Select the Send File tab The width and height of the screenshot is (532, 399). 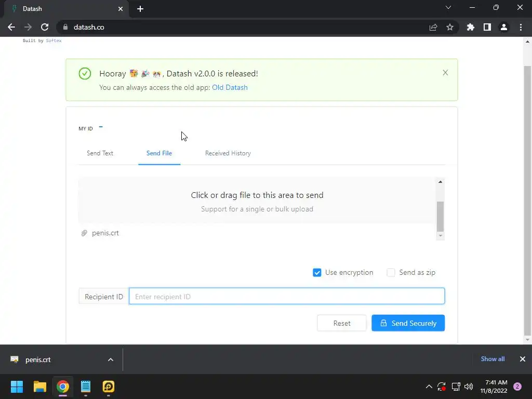pos(159,153)
